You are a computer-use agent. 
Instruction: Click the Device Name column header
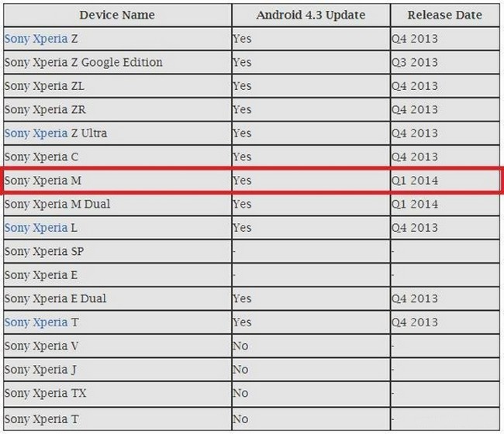pyautogui.click(x=117, y=15)
